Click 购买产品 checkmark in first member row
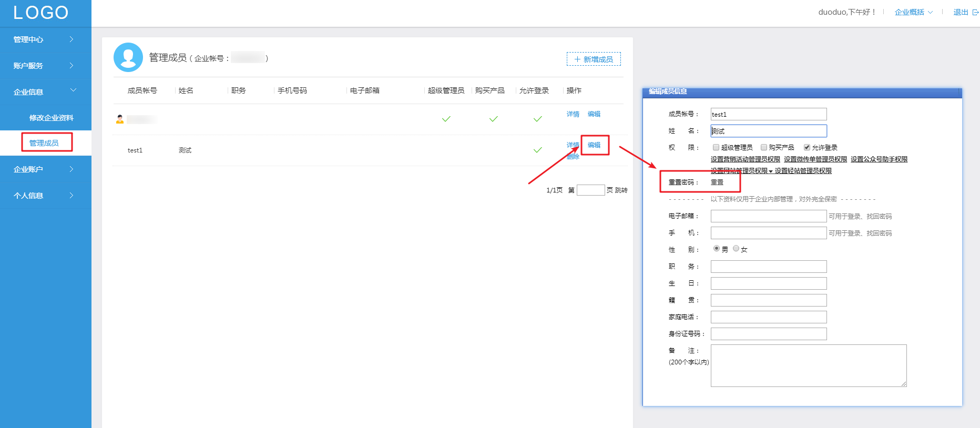The height and width of the screenshot is (428, 980). click(494, 119)
